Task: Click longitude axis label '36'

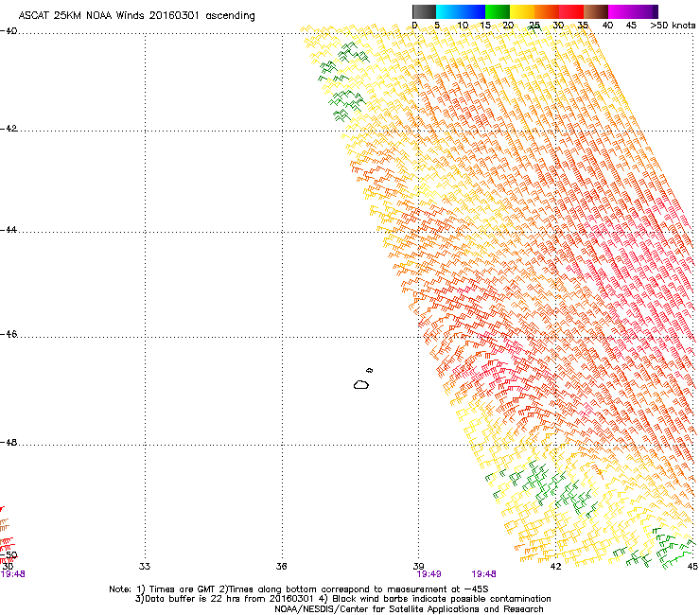Action: pyautogui.click(x=281, y=567)
